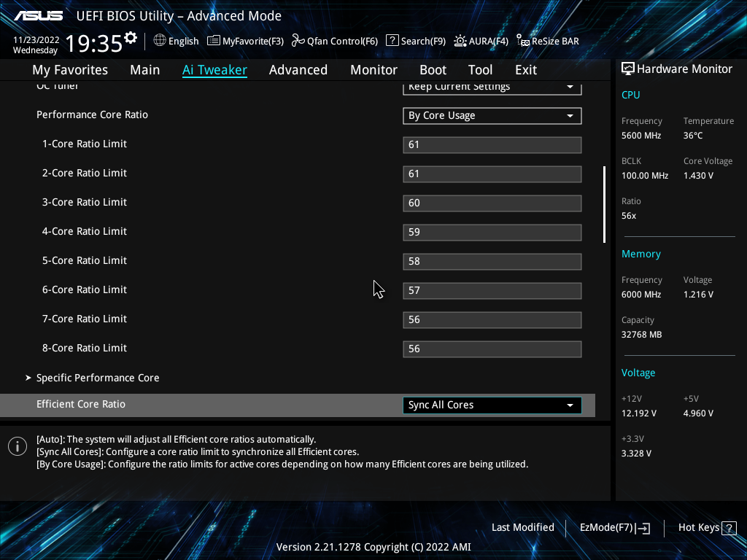The width and height of the screenshot is (747, 560).
Task: Open the Monitor tab
Action: point(373,70)
